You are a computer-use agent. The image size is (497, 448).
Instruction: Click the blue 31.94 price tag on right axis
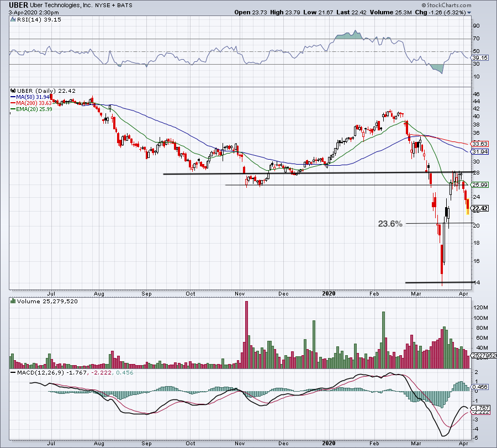[x=479, y=151]
